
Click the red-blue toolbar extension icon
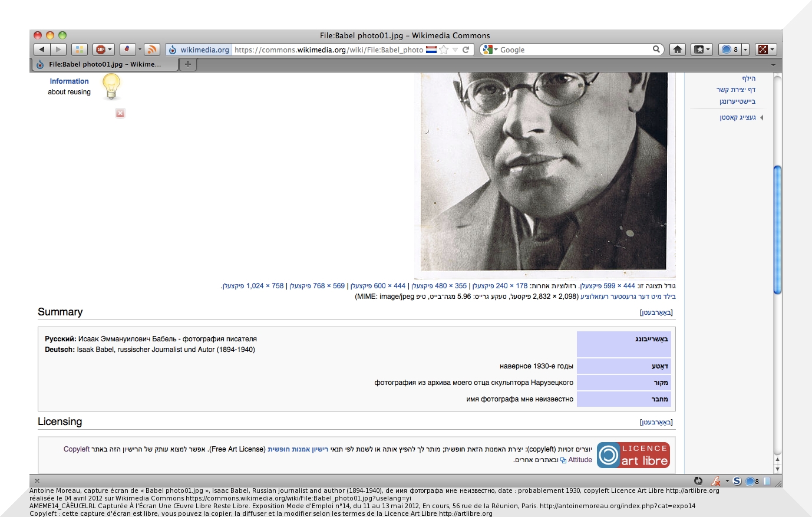point(128,50)
